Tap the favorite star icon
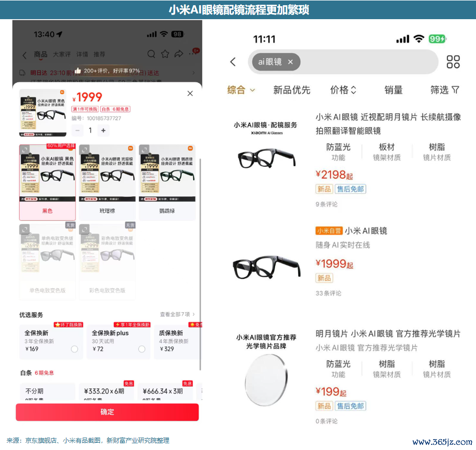 (x=165, y=54)
